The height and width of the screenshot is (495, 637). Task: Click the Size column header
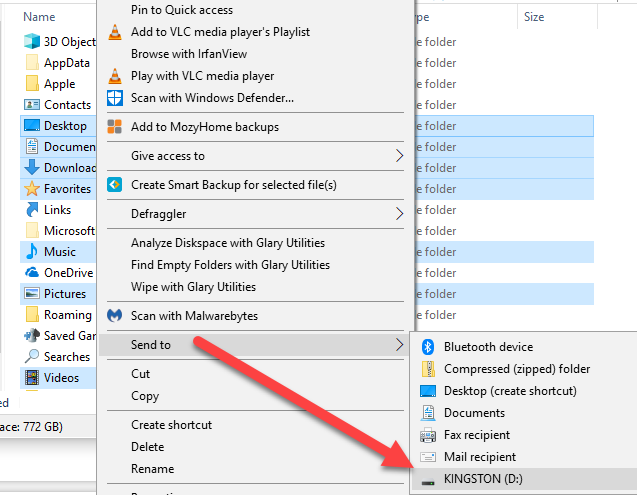[x=534, y=17]
